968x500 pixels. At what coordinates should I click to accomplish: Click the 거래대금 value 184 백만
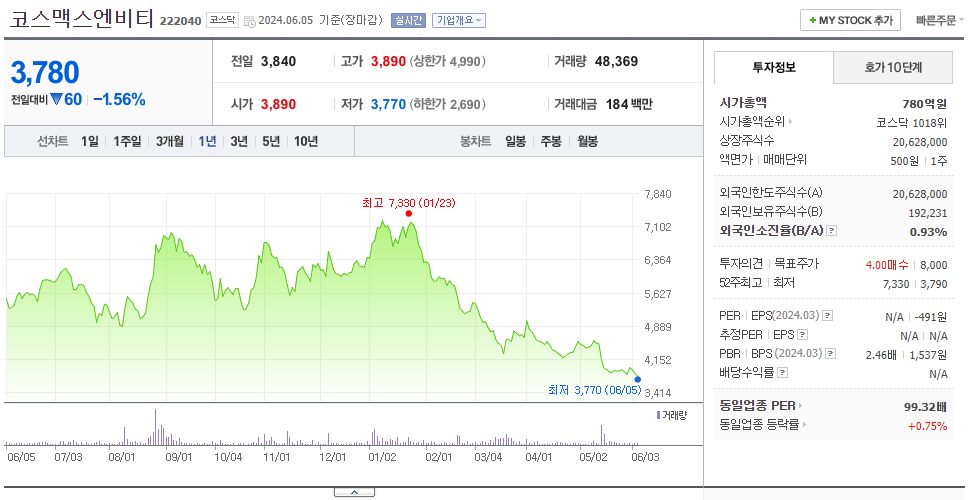628,105
